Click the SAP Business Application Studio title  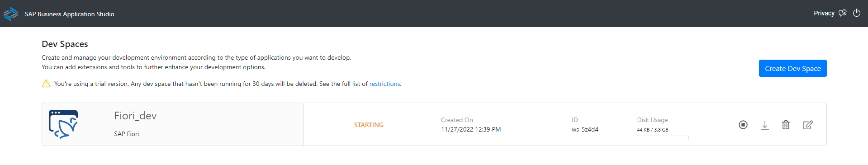(x=70, y=14)
